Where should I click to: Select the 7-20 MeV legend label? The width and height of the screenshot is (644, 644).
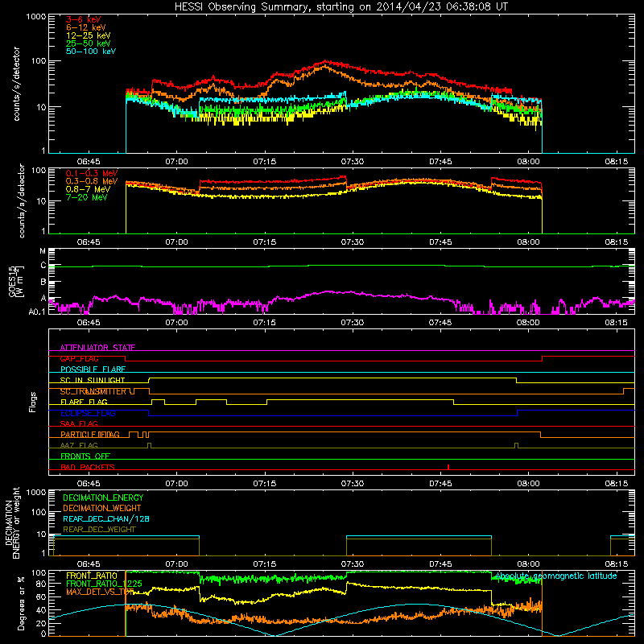(87, 197)
